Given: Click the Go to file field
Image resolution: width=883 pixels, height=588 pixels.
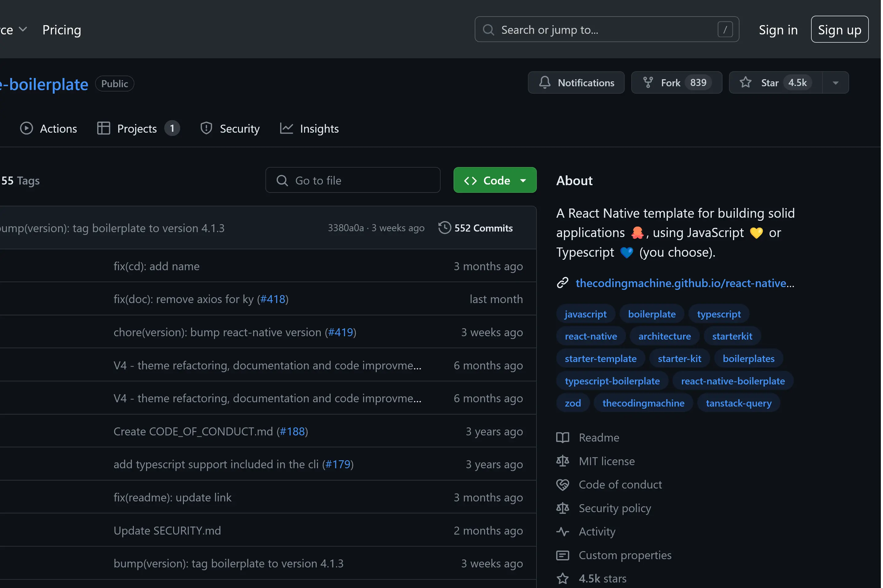Looking at the screenshot, I should pos(353,180).
